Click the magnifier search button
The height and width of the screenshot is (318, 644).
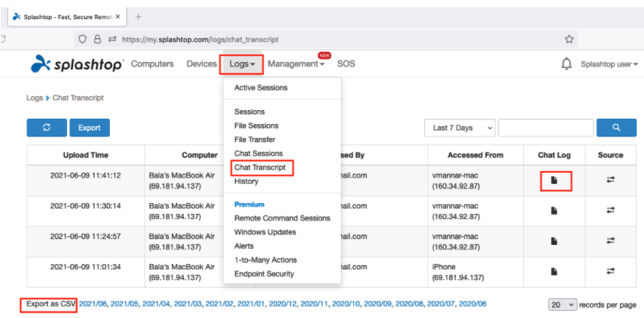[616, 128]
